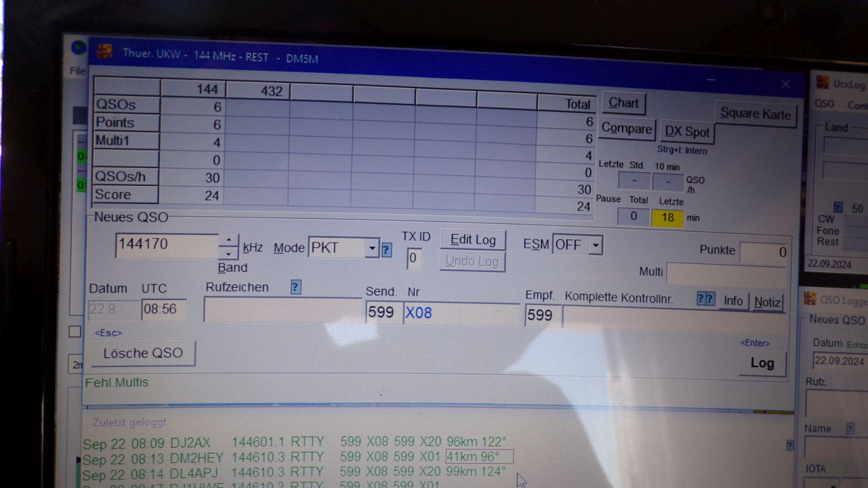The height and width of the screenshot is (488, 868).
Task: Click into the Rufzeichen input field
Action: 282,311
